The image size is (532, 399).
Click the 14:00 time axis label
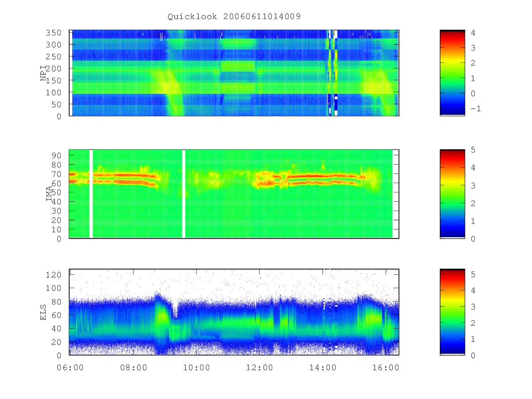point(323,368)
